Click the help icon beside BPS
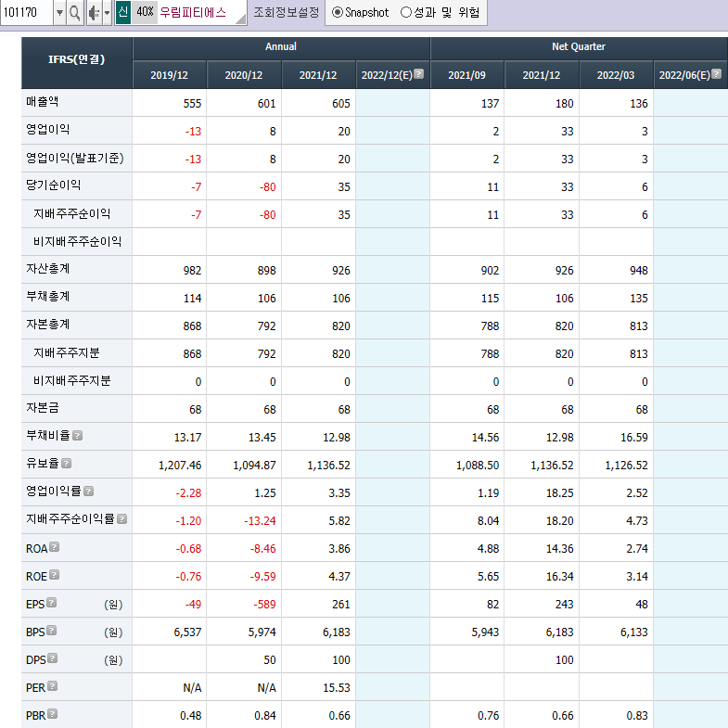 tap(52, 631)
